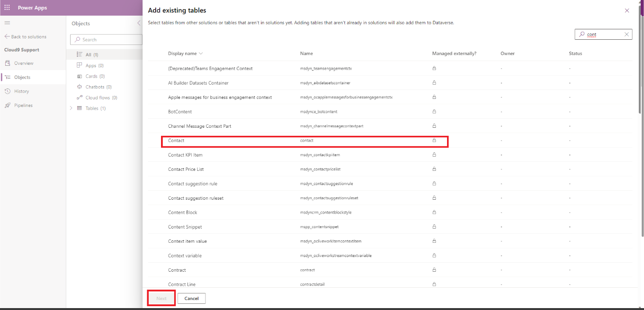Select the Contact Price List table
Screen dimensions: 644x310
pos(390,169)
